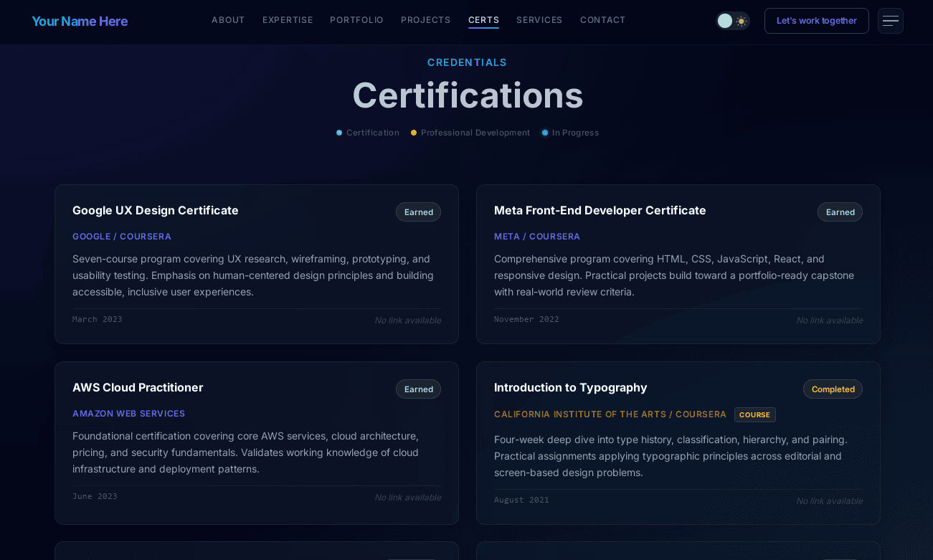Click the AWS Cloud Practitioner title
933x560 pixels.
(138, 387)
